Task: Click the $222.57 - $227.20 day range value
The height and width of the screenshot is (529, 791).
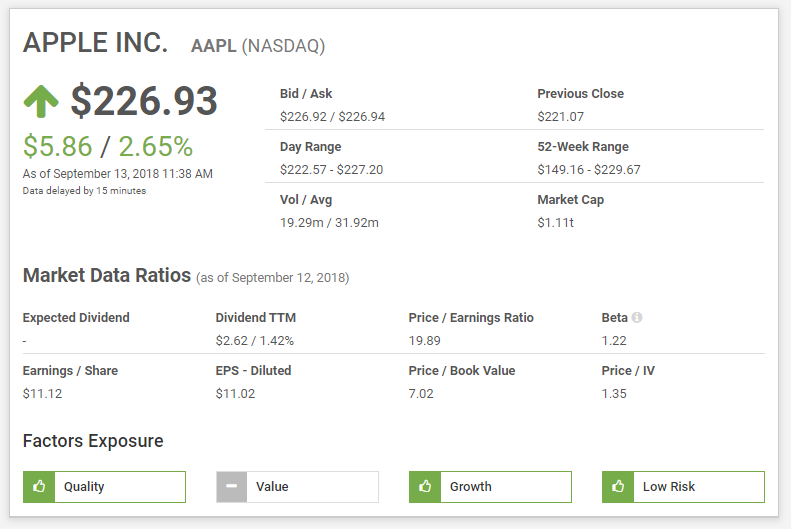Action: (331, 170)
